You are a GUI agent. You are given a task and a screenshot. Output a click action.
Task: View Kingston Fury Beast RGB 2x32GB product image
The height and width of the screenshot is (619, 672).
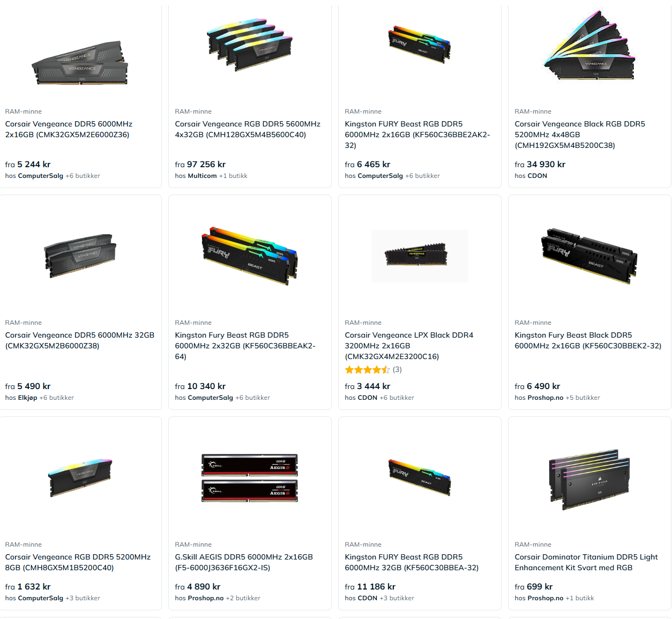tap(250, 256)
